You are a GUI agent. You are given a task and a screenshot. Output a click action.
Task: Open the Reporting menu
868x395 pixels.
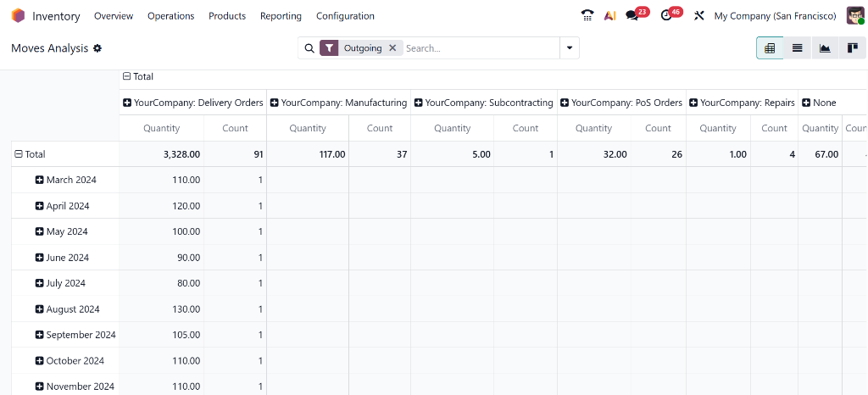pyautogui.click(x=281, y=16)
